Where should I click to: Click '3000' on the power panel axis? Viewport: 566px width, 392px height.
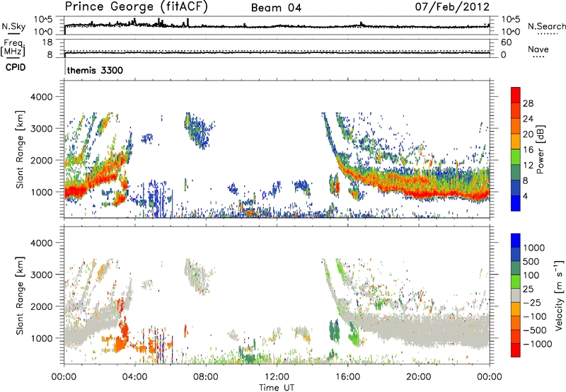[41, 129]
